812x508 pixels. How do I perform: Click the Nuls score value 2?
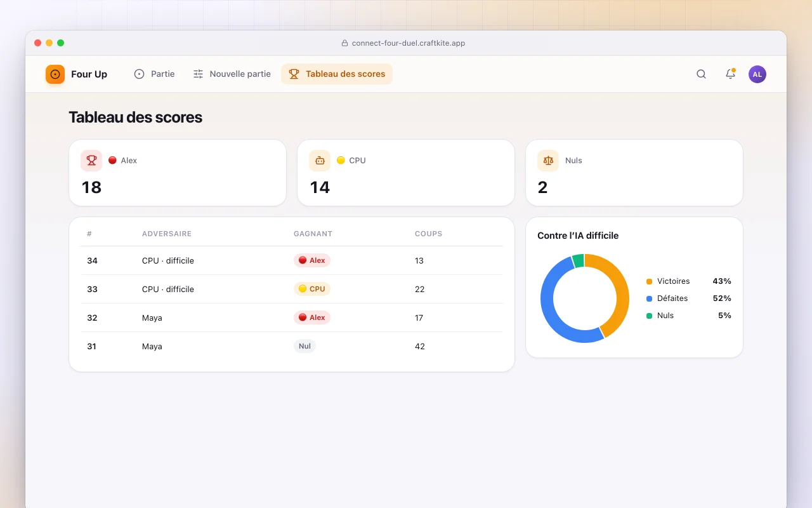click(x=542, y=187)
